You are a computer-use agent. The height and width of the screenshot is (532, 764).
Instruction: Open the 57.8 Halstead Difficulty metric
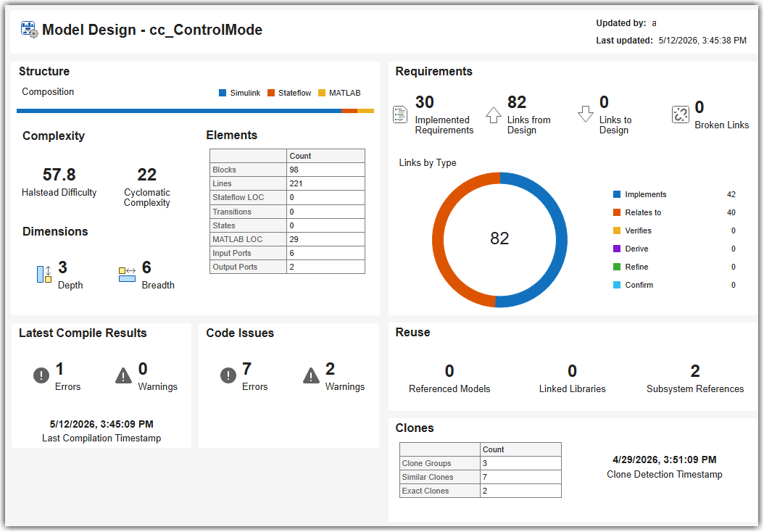click(59, 175)
